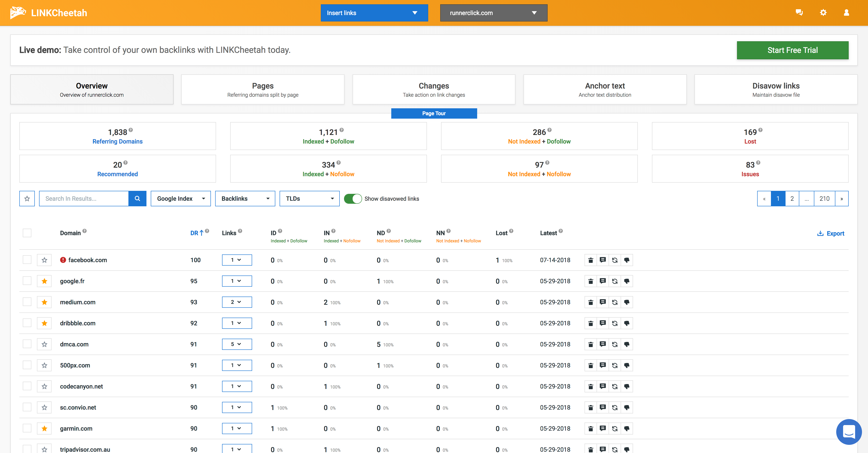Open the user account icon
Image resolution: width=868 pixels, height=453 pixels.
(x=847, y=13)
